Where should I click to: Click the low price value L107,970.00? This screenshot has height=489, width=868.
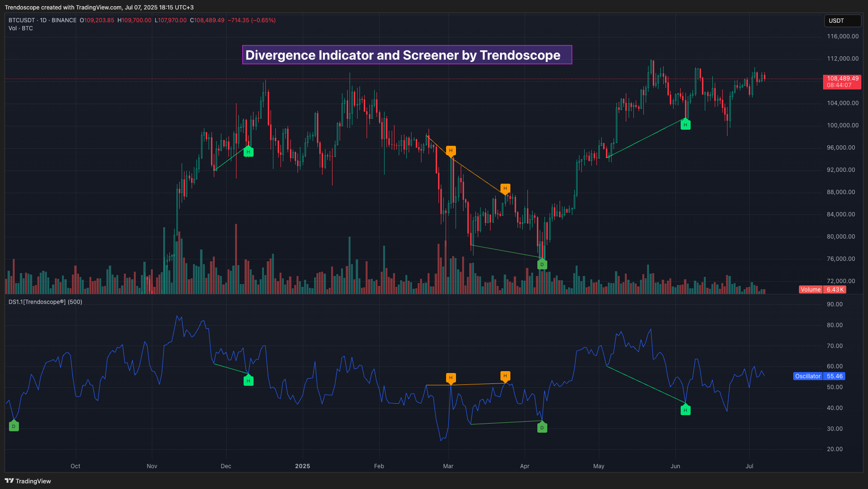pyautogui.click(x=171, y=20)
